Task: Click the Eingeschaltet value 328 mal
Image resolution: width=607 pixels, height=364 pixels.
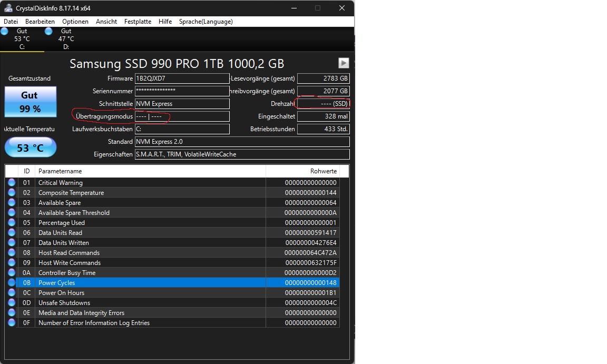Action: coord(323,116)
